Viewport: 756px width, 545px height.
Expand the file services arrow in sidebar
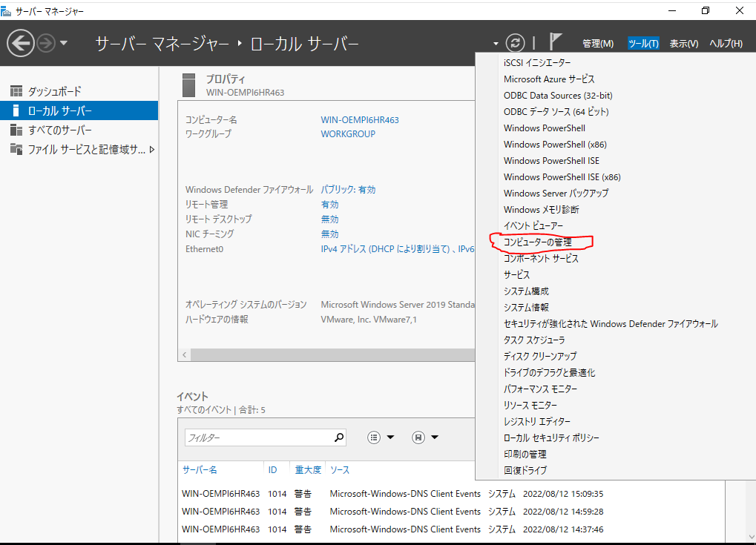152,149
